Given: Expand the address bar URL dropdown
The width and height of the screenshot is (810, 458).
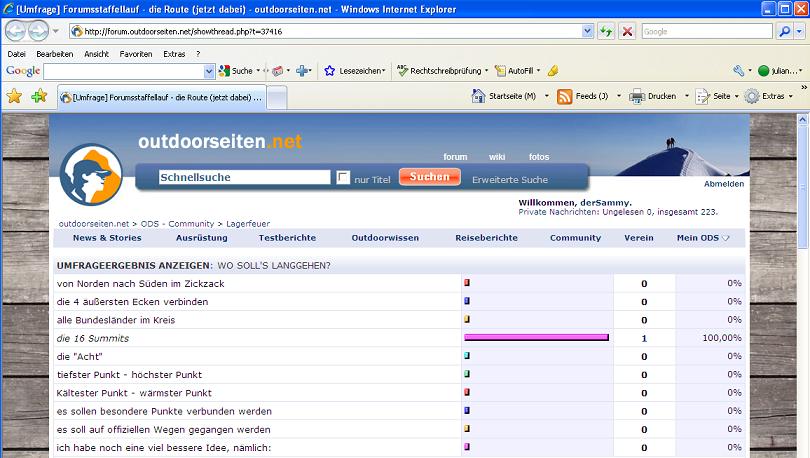Looking at the screenshot, I should pos(587,31).
